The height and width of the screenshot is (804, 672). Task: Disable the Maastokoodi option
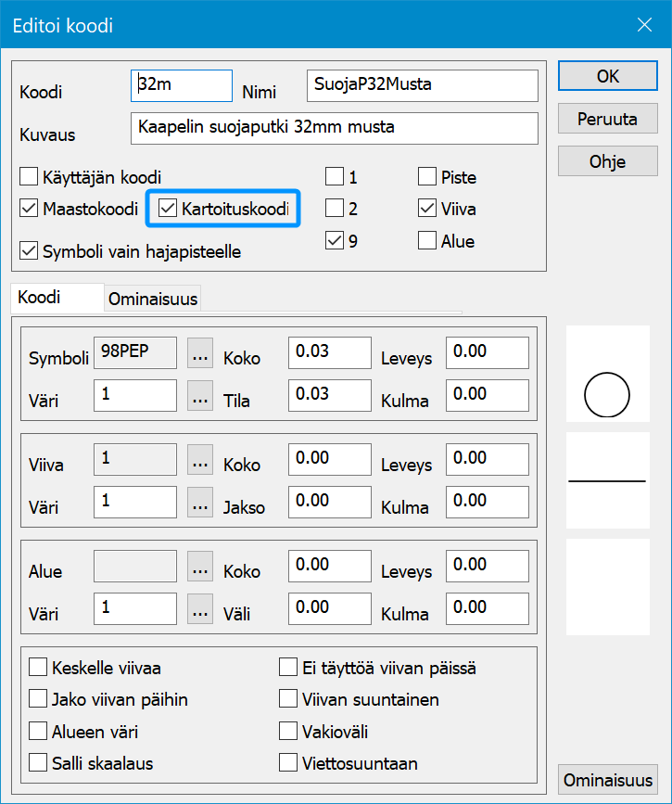point(29,209)
